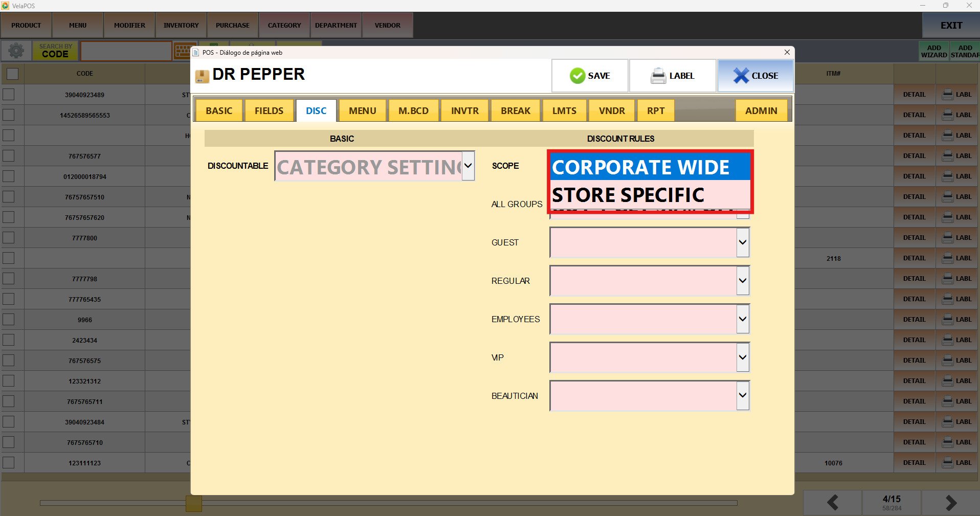Click the on-screen keyboard icon
Screen dimensions: 980x516
point(182,51)
